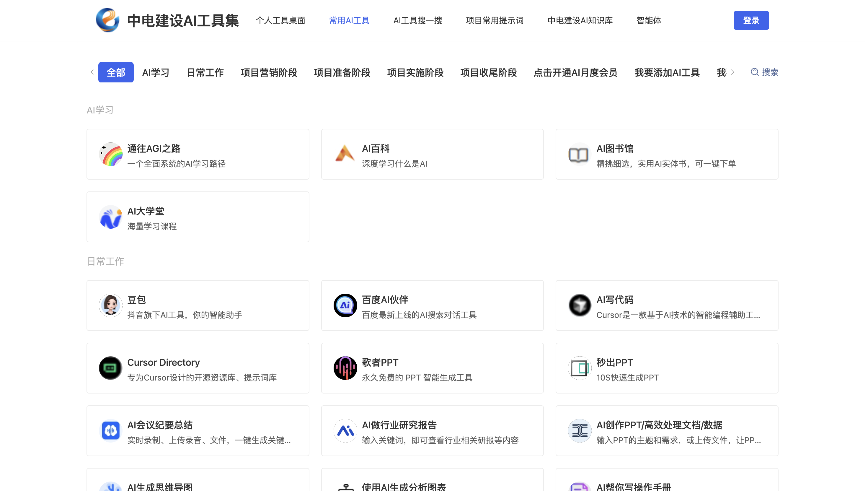
Task: Switch to the AI学习 category tab
Action: (x=156, y=73)
